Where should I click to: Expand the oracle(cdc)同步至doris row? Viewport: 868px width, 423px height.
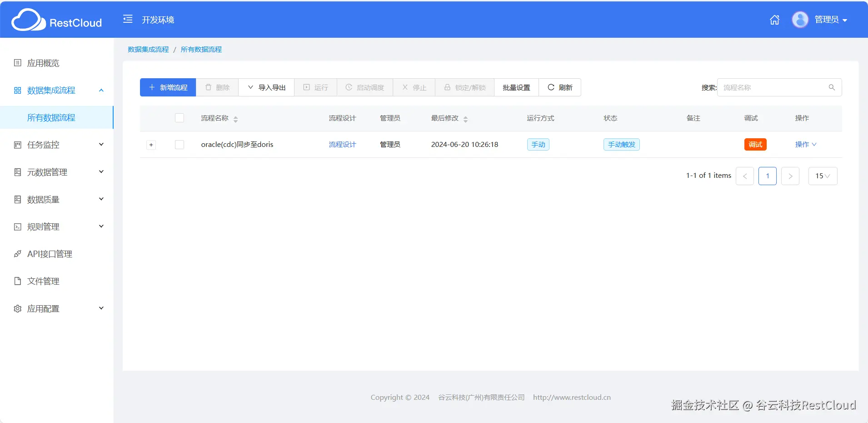coord(151,145)
